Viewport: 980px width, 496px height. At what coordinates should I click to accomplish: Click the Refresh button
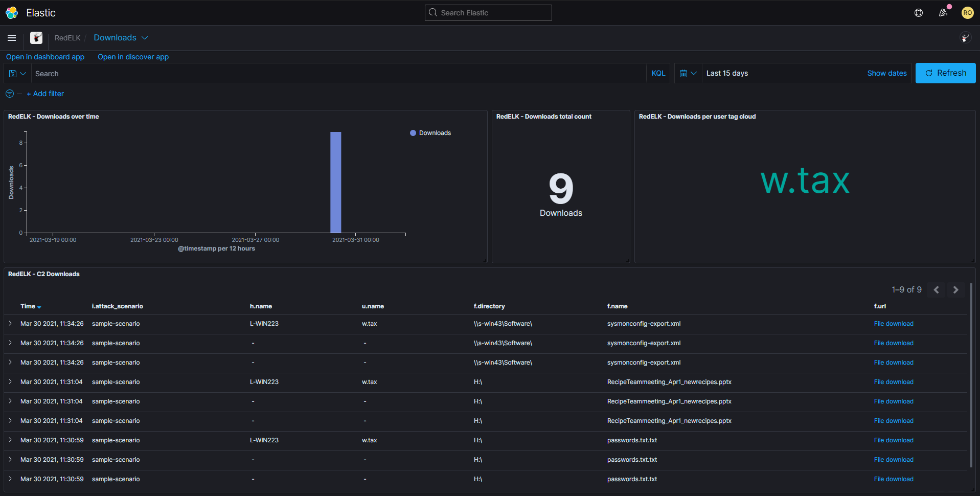pos(946,73)
